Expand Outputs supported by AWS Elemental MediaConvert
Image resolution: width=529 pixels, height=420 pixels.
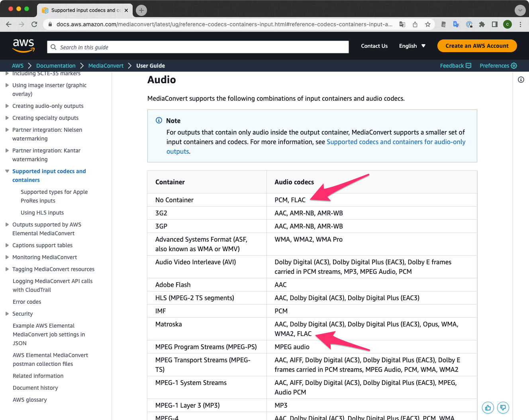7,225
